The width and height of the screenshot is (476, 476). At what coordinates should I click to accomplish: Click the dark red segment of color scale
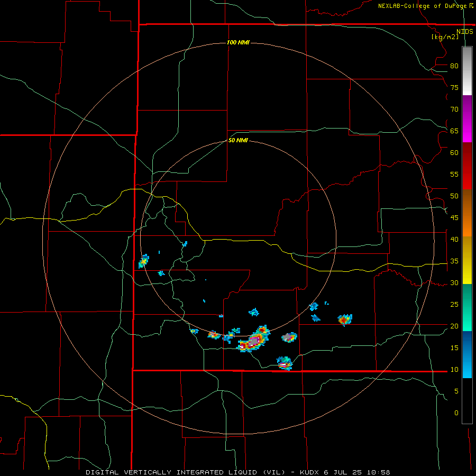[467, 166]
